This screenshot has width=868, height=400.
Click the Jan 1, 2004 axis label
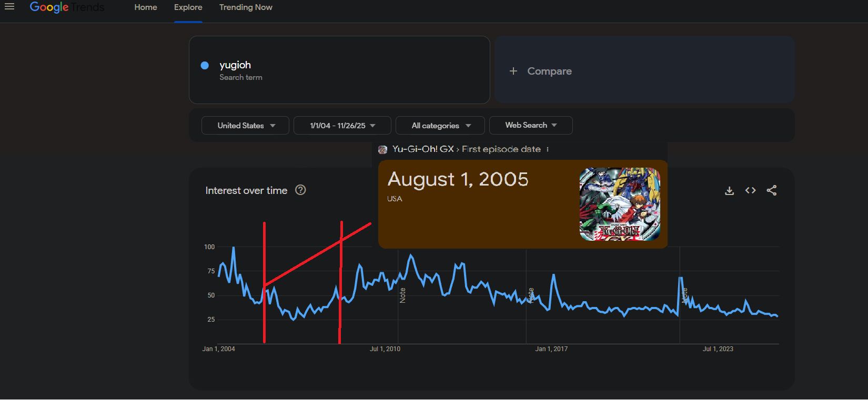[x=219, y=349]
